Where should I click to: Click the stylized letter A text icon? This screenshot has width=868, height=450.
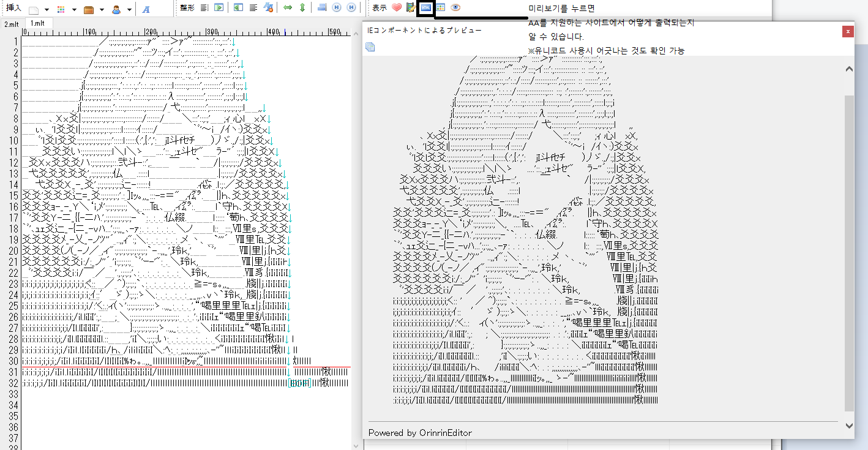(x=146, y=9)
